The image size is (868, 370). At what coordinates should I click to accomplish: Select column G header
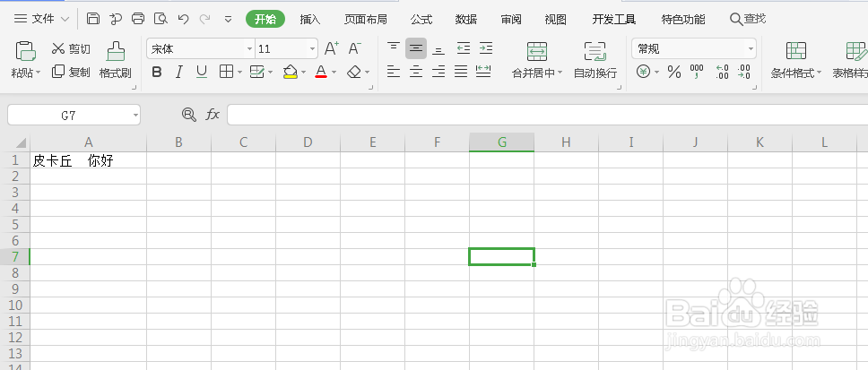[x=501, y=142]
